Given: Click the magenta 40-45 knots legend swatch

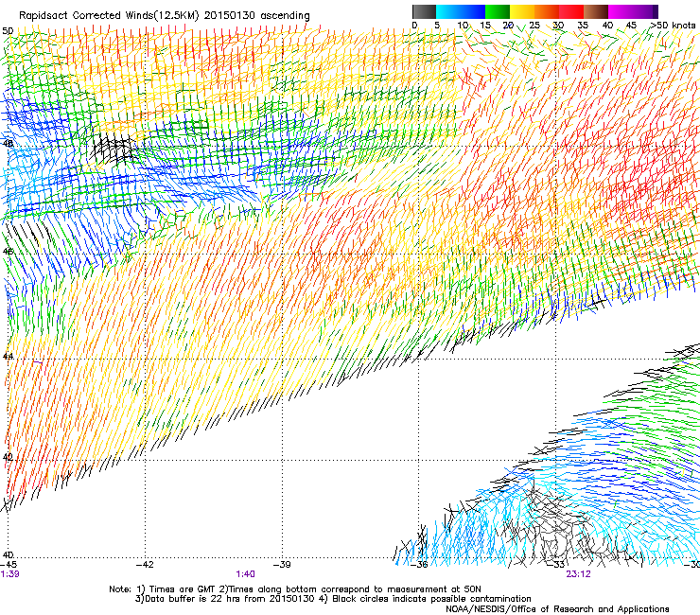Looking at the screenshot, I should tap(621, 11).
